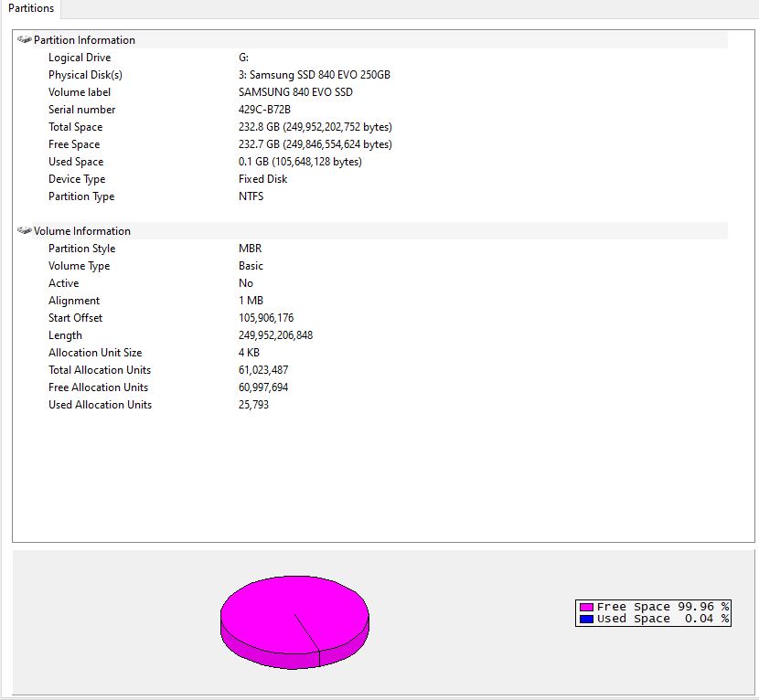Select the Total Allocation Units label

click(x=100, y=370)
